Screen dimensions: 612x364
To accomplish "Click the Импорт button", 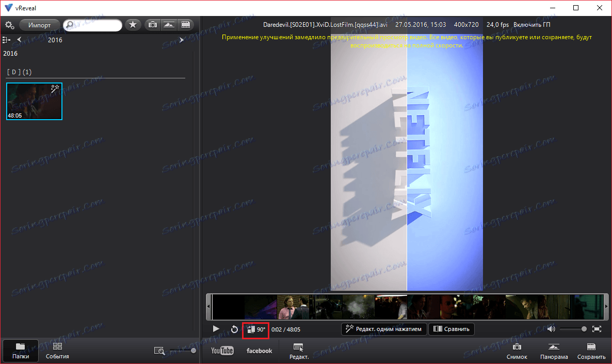I will click(39, 25).
